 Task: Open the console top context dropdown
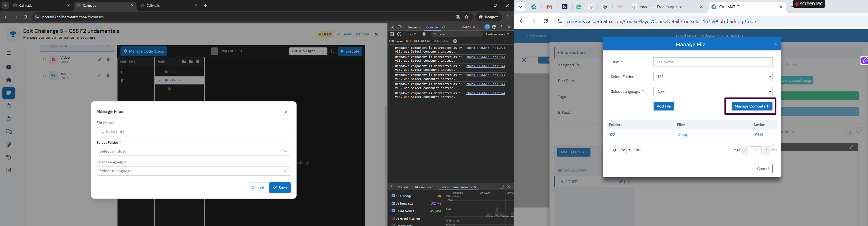(x=411, y=34)
